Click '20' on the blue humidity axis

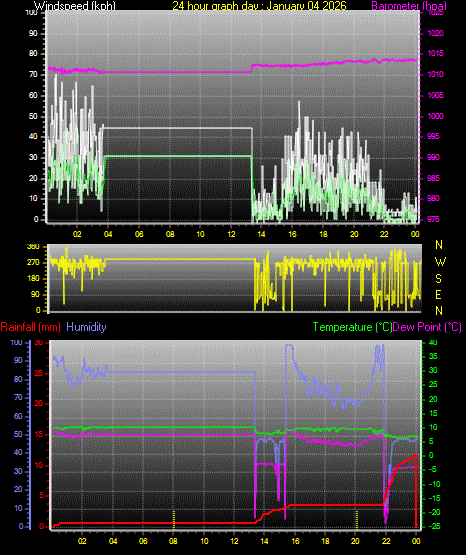[18, 490]
